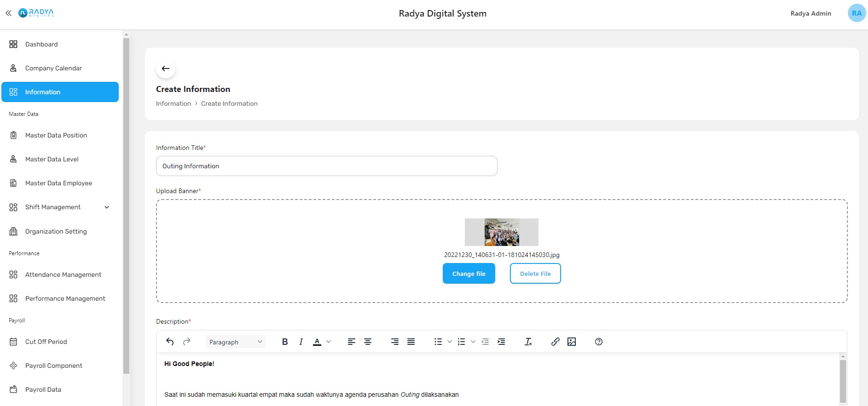Viewport: 868px width, 406px height.
Task: Expand bullet list style options arrow
Action: [x=450, y=342]
